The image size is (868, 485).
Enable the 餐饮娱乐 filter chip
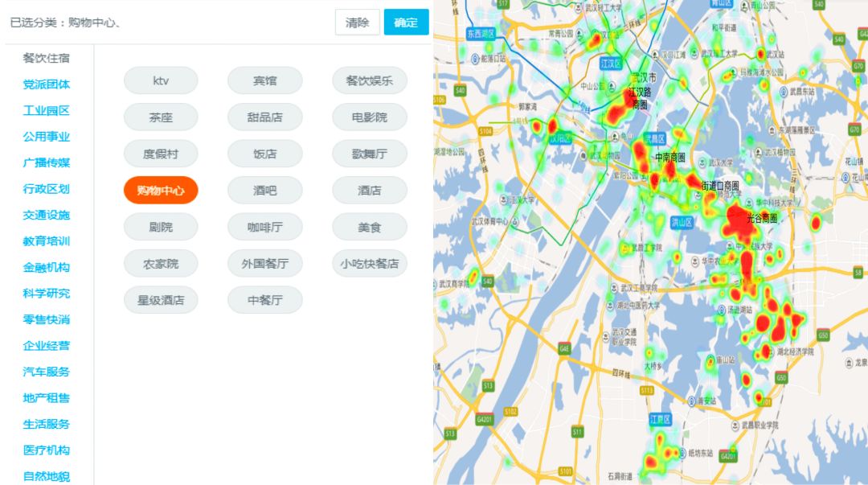tap(369, 80)
